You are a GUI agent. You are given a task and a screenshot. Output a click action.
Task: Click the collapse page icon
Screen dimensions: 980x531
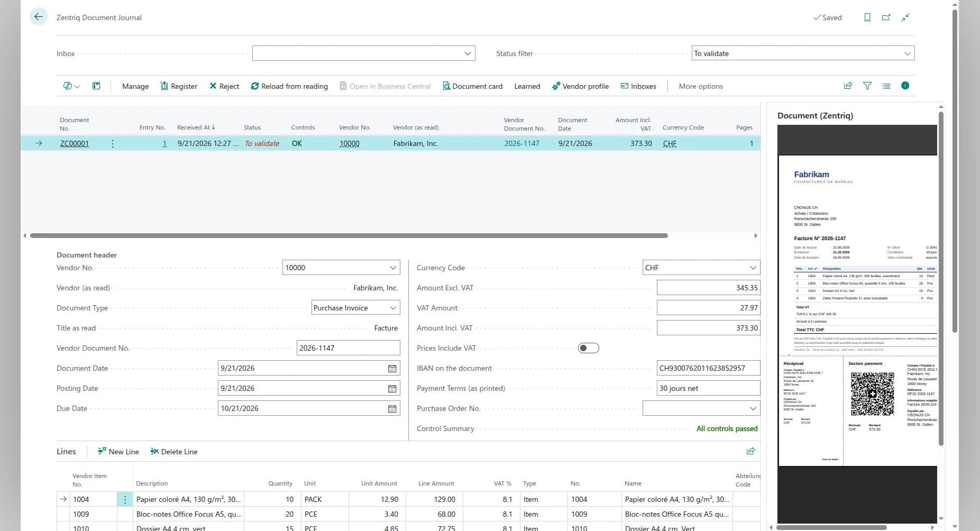905,17
